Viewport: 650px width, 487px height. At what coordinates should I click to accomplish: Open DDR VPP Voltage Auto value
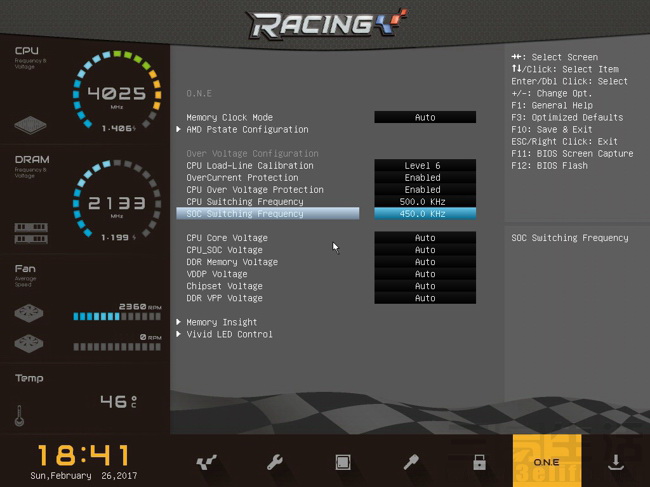point(425,298)
